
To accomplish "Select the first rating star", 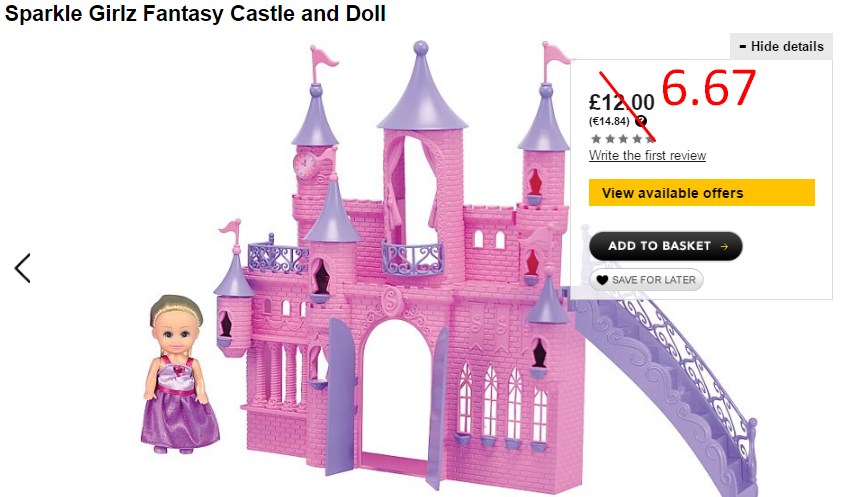I will pos(596,139).
